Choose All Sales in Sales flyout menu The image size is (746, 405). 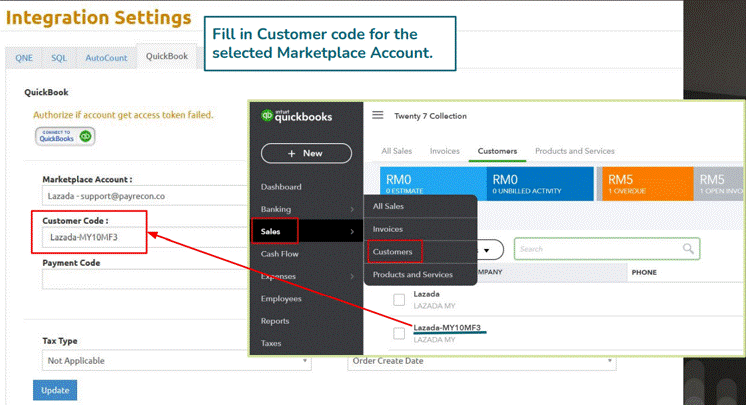pos(388,206)
